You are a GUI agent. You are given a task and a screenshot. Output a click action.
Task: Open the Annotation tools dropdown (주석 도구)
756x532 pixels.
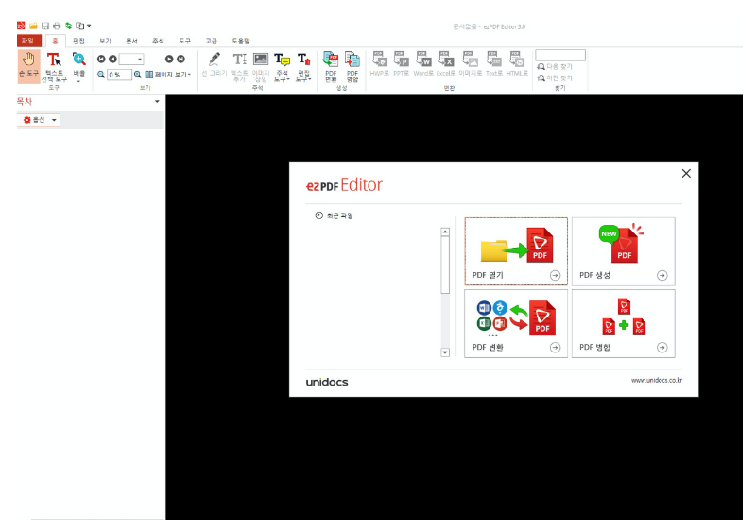[x=282, y=66]
